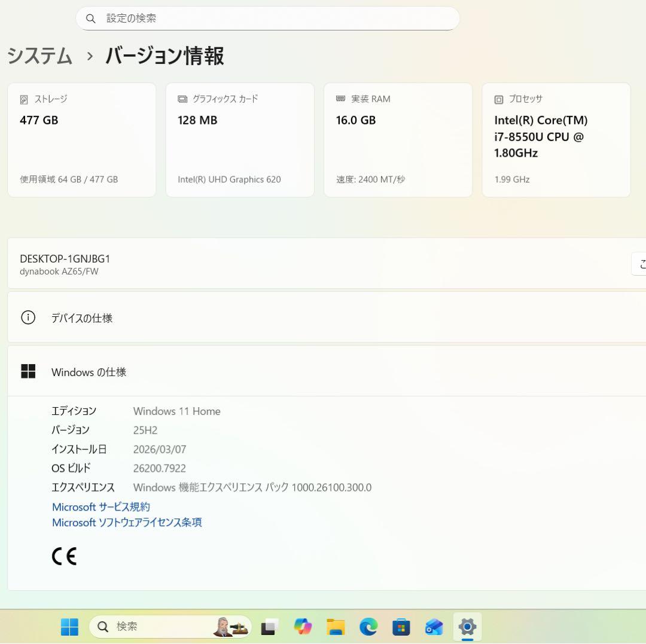Select the OS build 26200.7922

[x=160, y=468]
